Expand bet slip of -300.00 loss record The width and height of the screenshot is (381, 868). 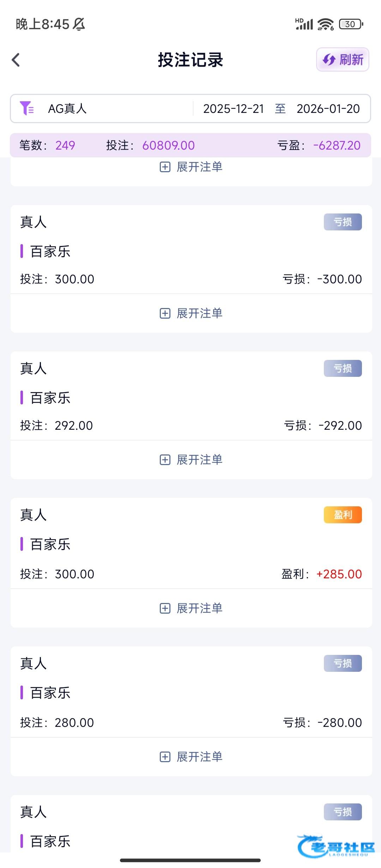click(x=191, y=313)
